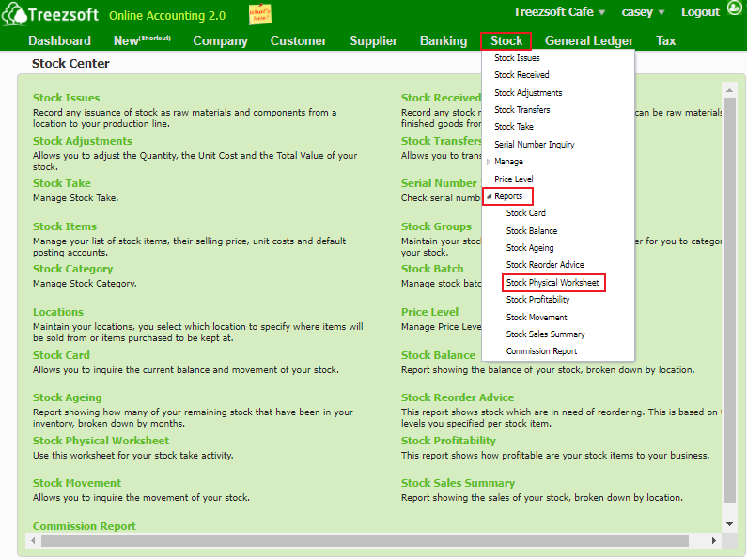Expand the Manage submenu
The height and width of the screenshot is (560, 747).
point(508,162)
